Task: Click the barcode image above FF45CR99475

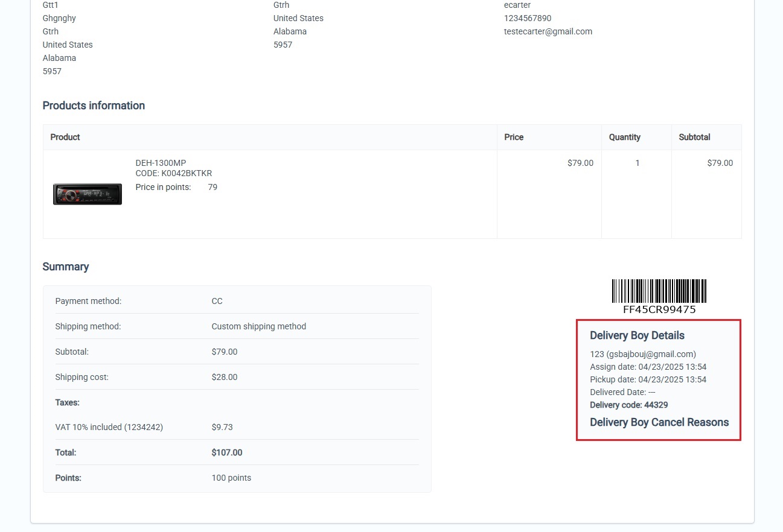Action: pos(659,291)
